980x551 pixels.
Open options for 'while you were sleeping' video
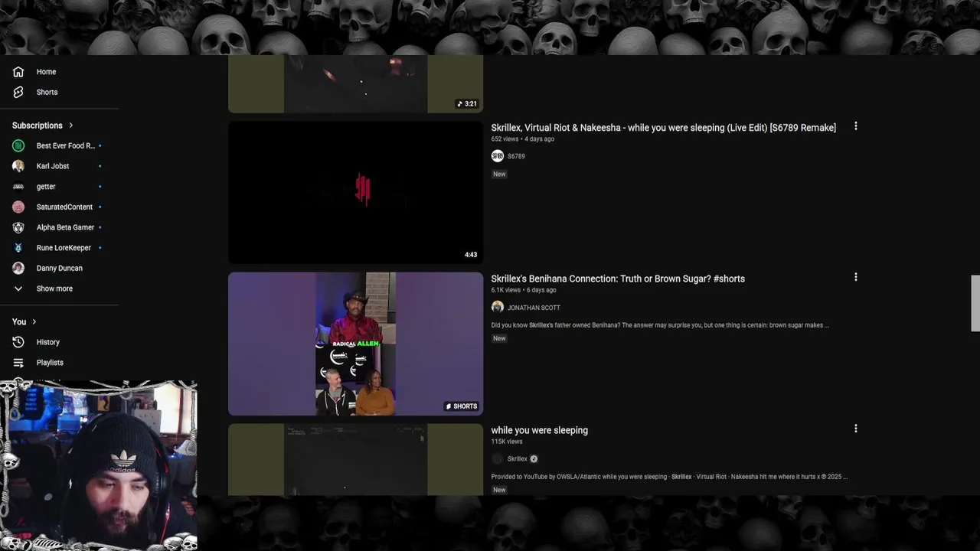pyautogui.click(x=856, y=429)
